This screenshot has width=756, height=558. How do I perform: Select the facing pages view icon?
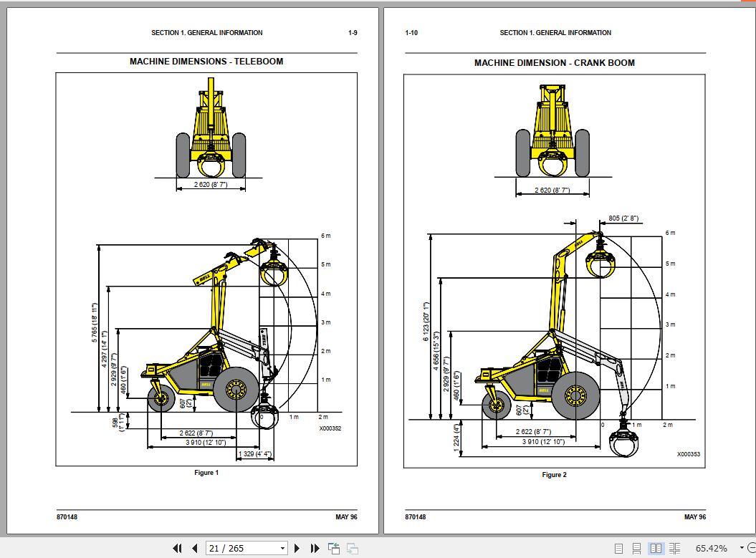pos(656,547)
